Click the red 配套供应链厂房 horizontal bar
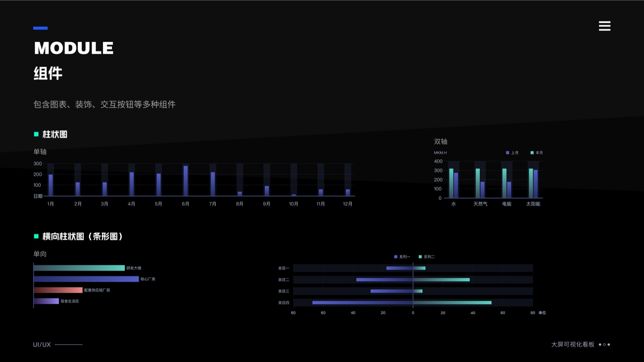The height and width of the screenshot is (362, 644). click(x=58, y=290)
